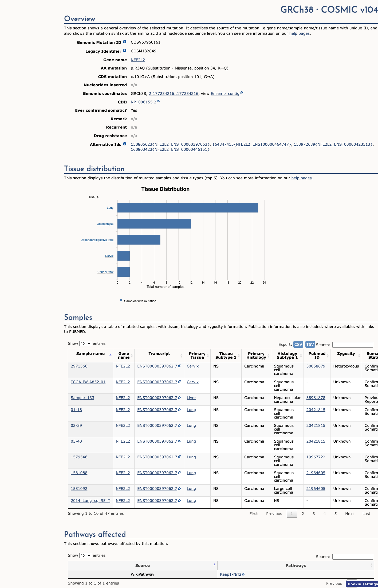Click the info icon beside Genomic Mutation ID
The image size is (378, 588).
(125, 42)
